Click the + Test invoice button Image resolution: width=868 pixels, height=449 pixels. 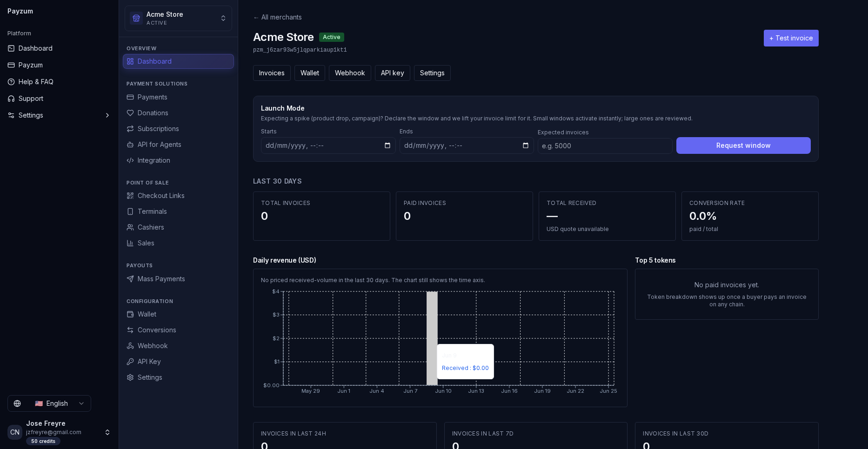click(x=791, y=38)
